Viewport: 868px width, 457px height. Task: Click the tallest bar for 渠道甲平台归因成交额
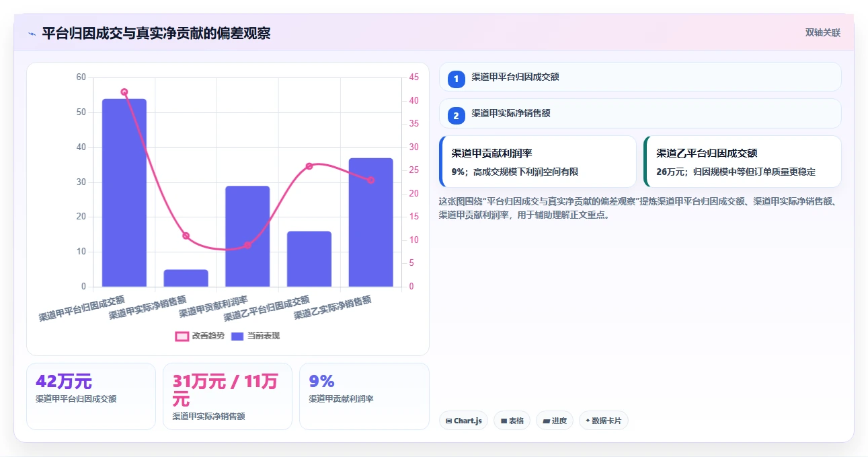(124, 192)
